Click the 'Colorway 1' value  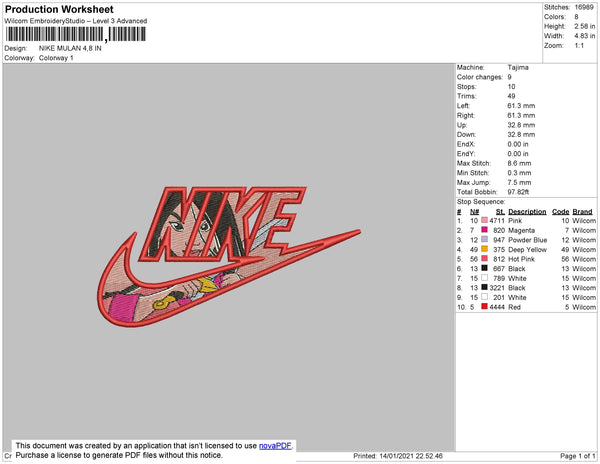pos(56,58)
